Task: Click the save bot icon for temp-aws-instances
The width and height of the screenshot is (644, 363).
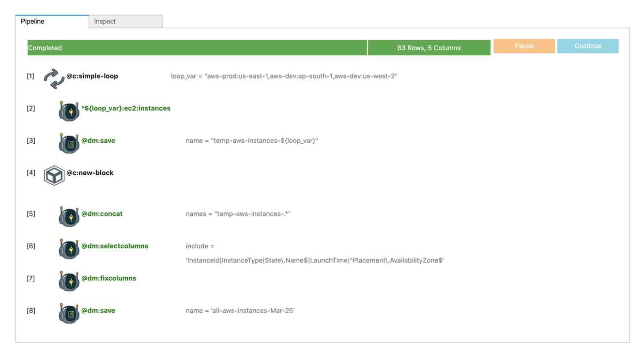Action: pos(69,143)
